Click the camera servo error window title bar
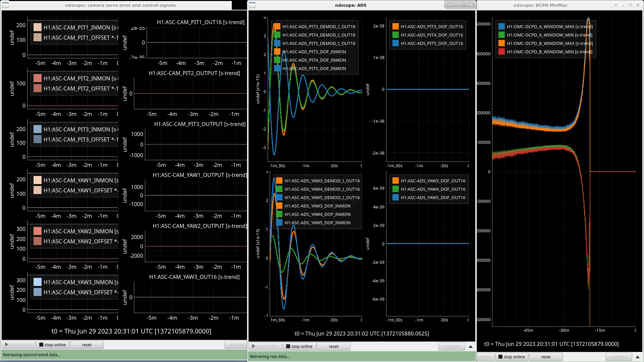 (120, 5)
